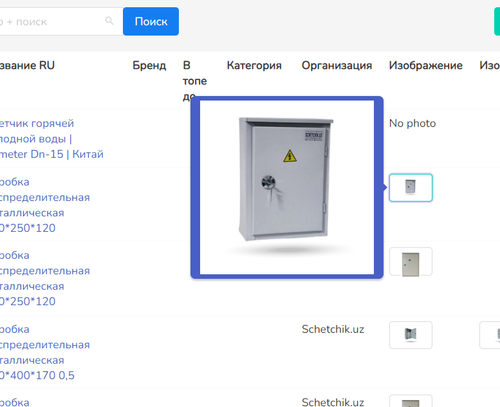The width and height of the screenshot is (500, 407).
Task: Click open-door box thumbnail in 400*170 row
Action: tap(411, 335)
